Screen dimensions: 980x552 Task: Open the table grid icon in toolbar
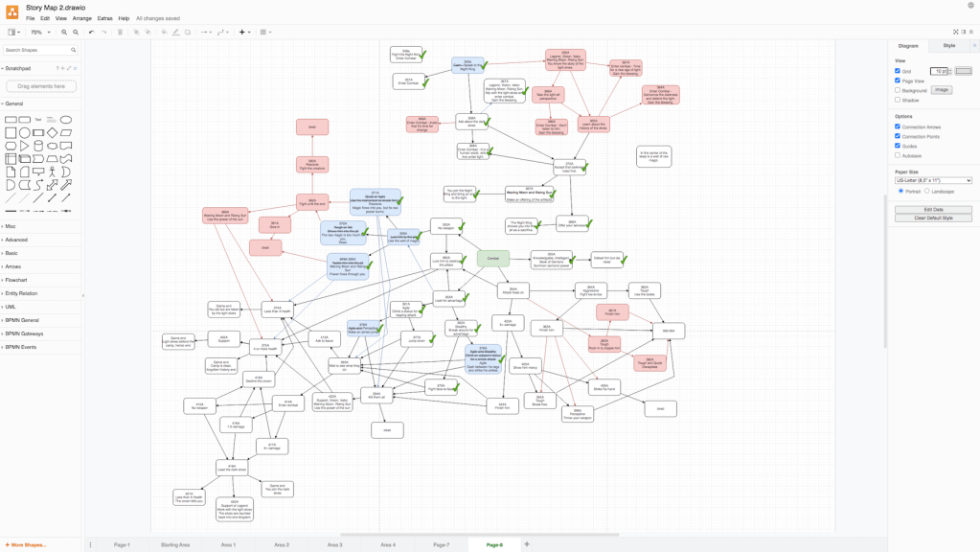[x=264, y=32]
